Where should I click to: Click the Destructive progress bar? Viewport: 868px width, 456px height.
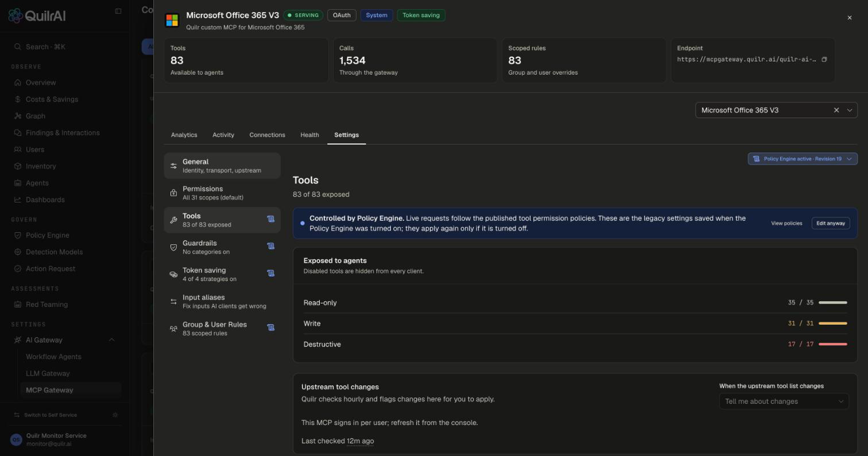click(833, 344)
